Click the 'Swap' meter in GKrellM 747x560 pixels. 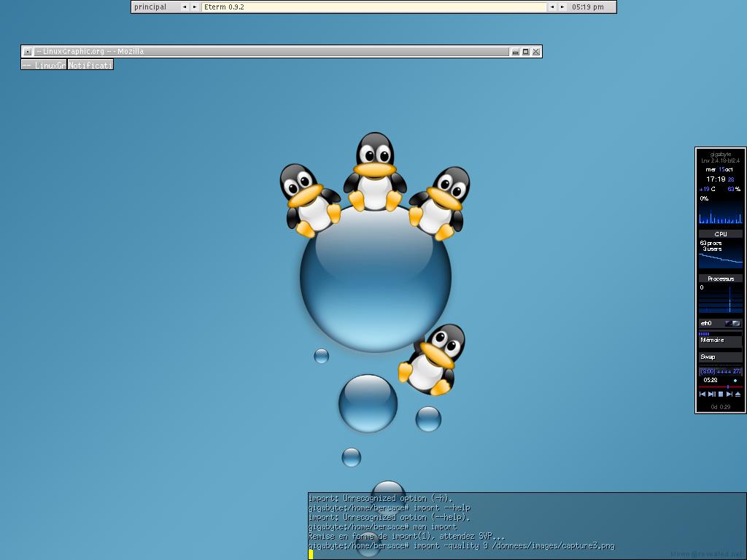pos(720,357)
